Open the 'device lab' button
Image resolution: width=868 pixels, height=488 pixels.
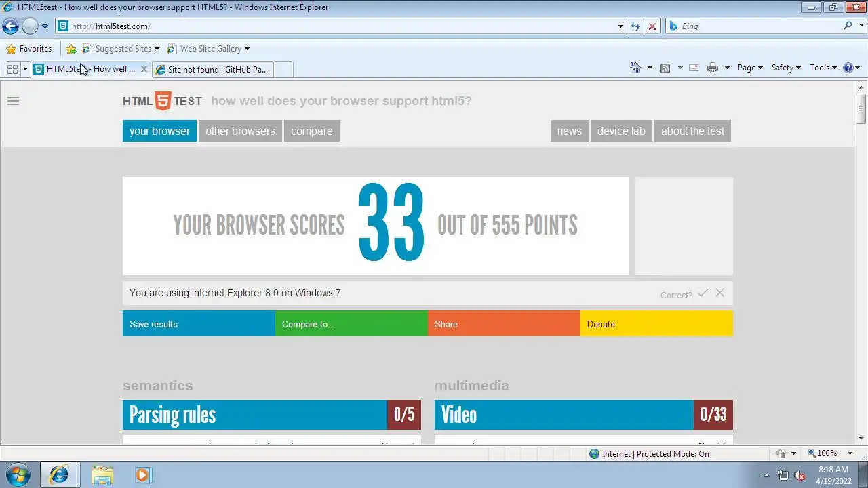click(x=621, y=131)
